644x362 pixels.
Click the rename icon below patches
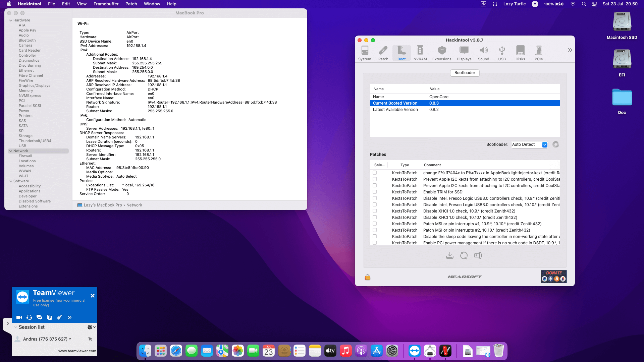tap(478, 255)
